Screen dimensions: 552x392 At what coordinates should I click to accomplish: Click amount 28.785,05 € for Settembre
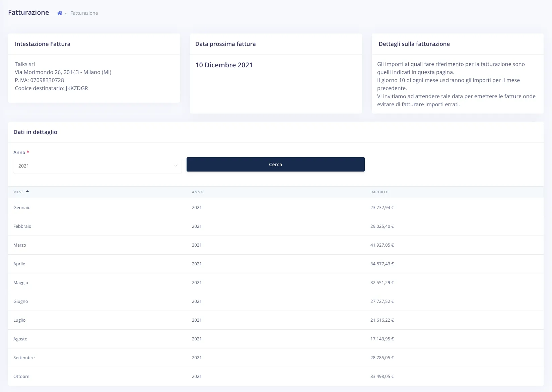tap(382, 357)
